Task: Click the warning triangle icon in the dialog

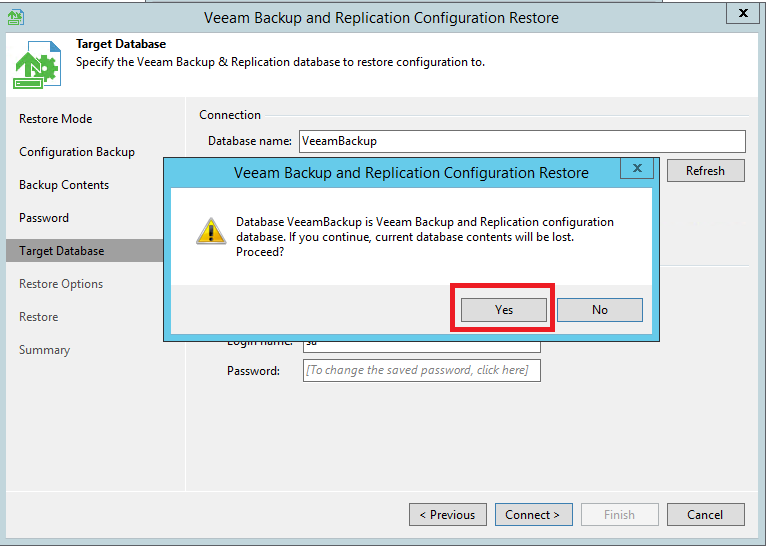Action: point(211,231)
